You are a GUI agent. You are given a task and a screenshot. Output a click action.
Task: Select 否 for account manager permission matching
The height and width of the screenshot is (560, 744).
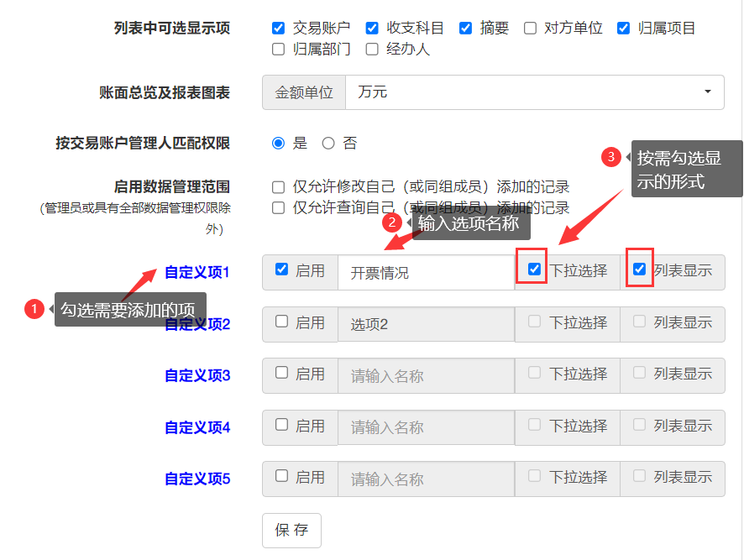tap(328, 144)
